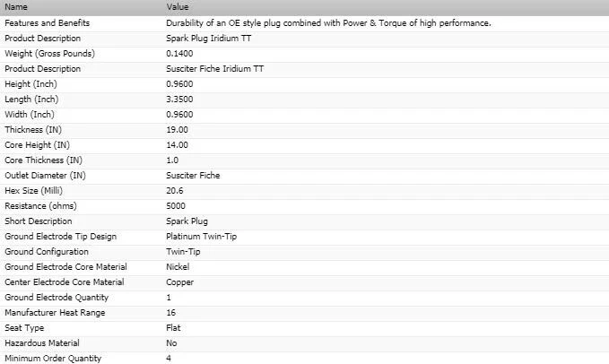The height and width of the screenshot is (364, 609).
Task: Select the Core Height (IN) value 14.00
Action: pos(177,145)
